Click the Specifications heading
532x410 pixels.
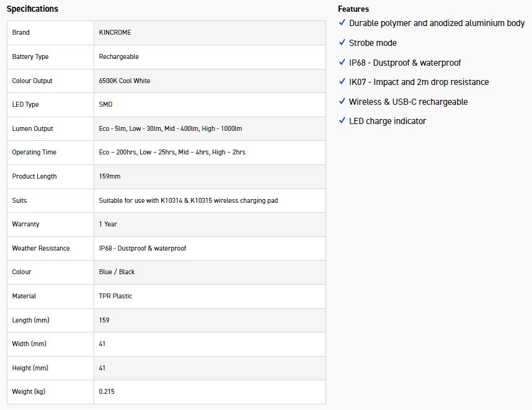pyautogui.click(x=32, y=9)
